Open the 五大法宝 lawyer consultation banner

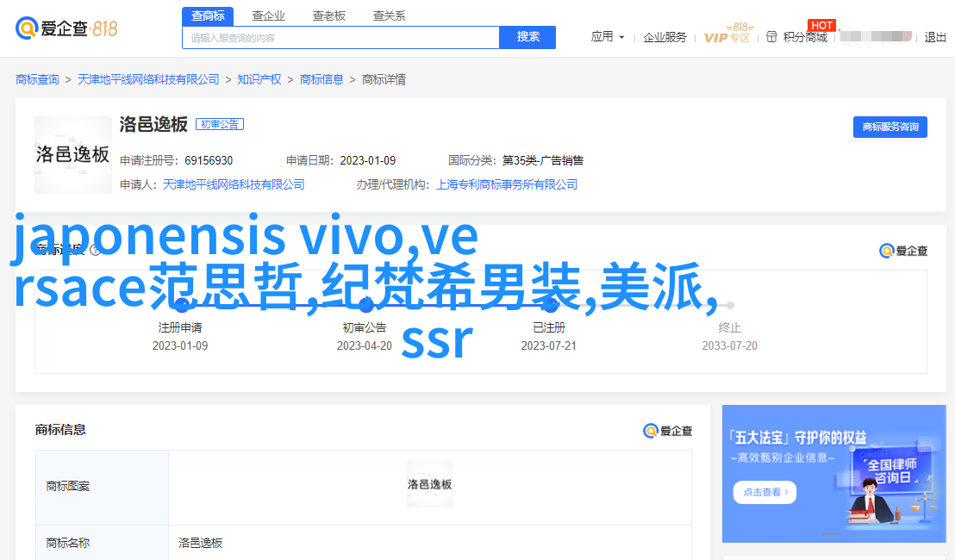point(833,474)
